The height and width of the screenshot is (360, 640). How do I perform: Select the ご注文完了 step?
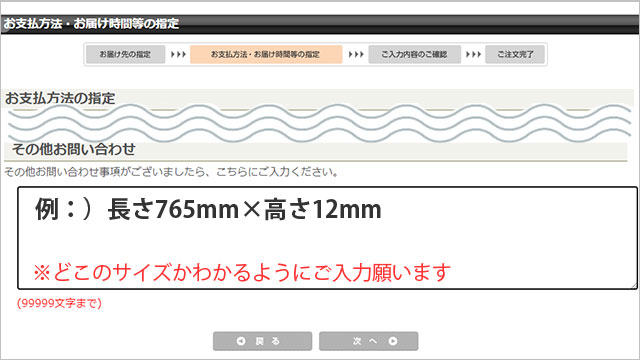[515, 54]
